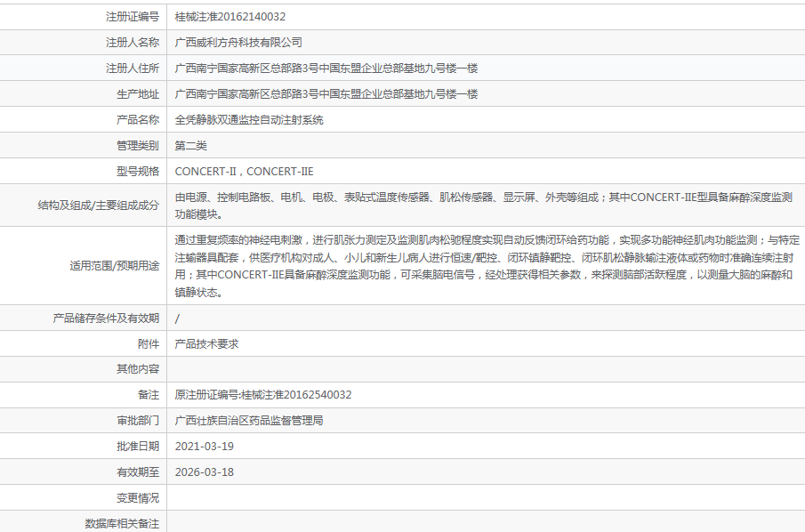
Task: Click management category value 第二类
Action: pos(190,145)
